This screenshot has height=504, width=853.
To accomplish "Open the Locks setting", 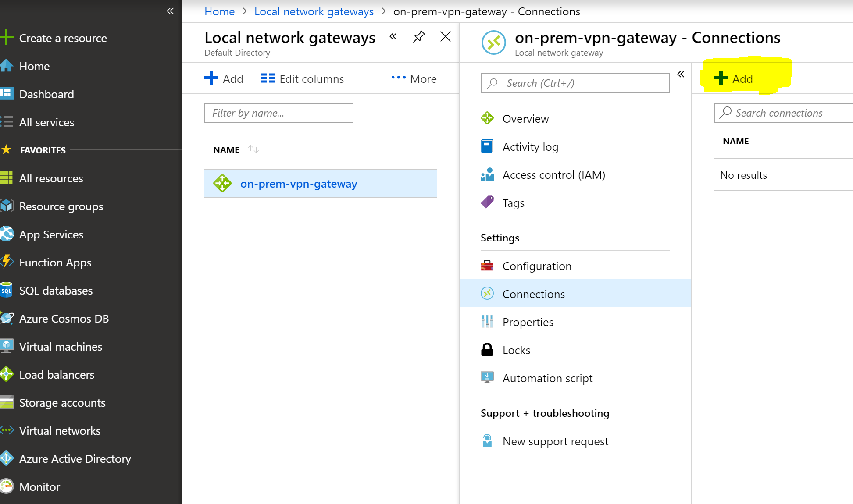I will 516,350.
